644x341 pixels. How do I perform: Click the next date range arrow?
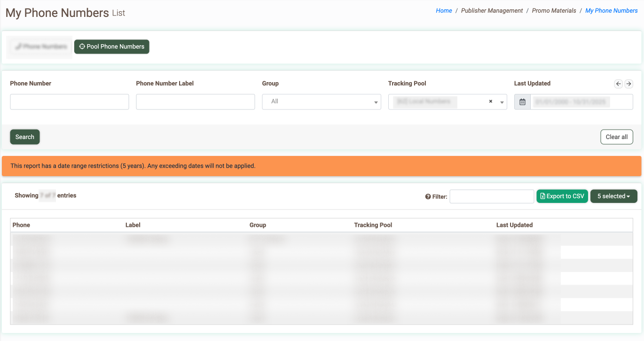628,84
